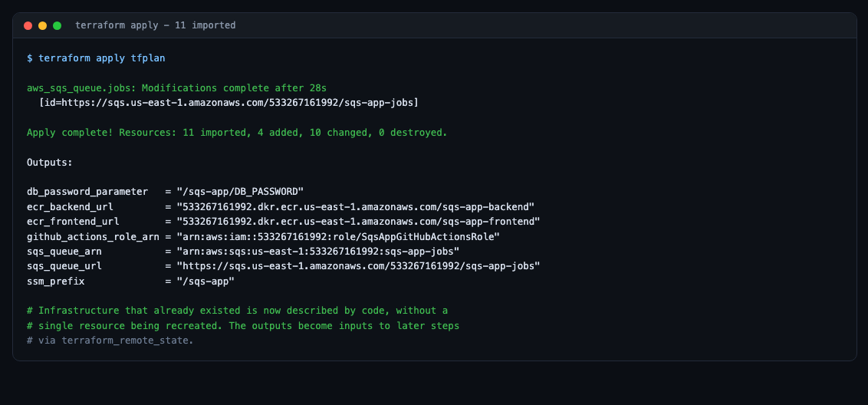The width and height of the screenshot is (868, 405).
Task: Click the 'db_password_parameter' output name
Action: coord(87,192)
